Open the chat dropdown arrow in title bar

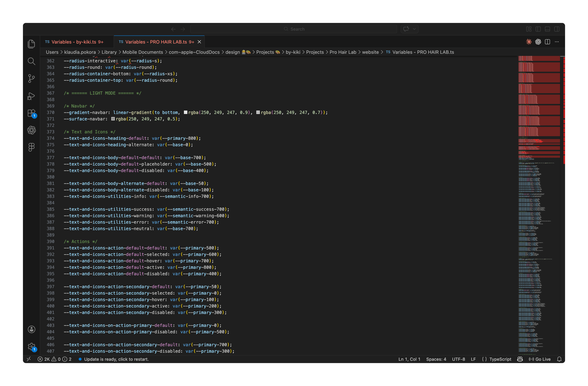[x=414, y=29]
